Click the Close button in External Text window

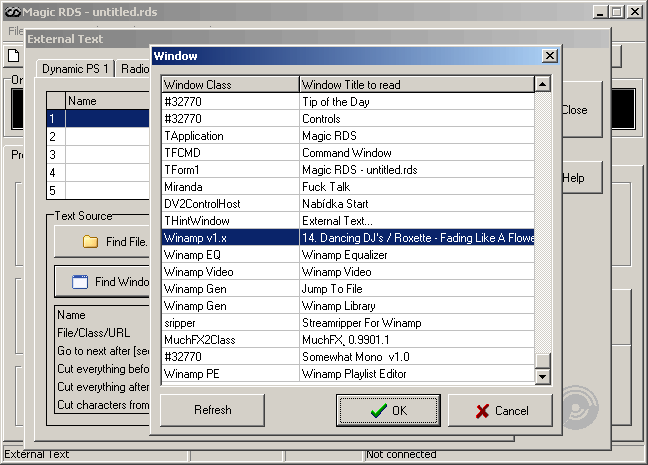pos(581,110)
